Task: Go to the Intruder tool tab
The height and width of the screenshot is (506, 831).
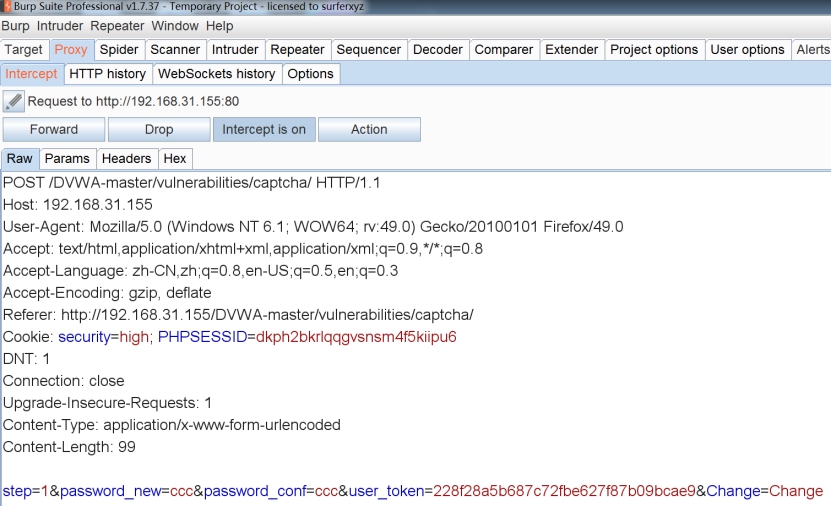Action: pos(235,50)
